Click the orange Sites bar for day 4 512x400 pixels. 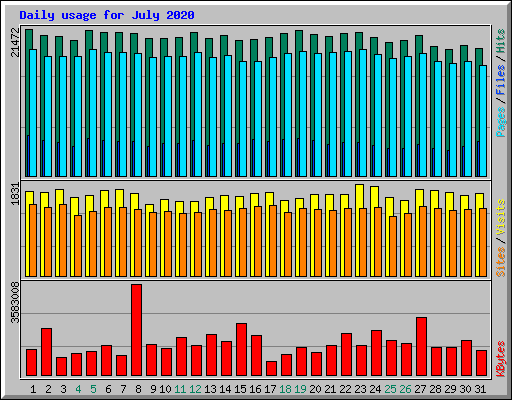point(78,246)
